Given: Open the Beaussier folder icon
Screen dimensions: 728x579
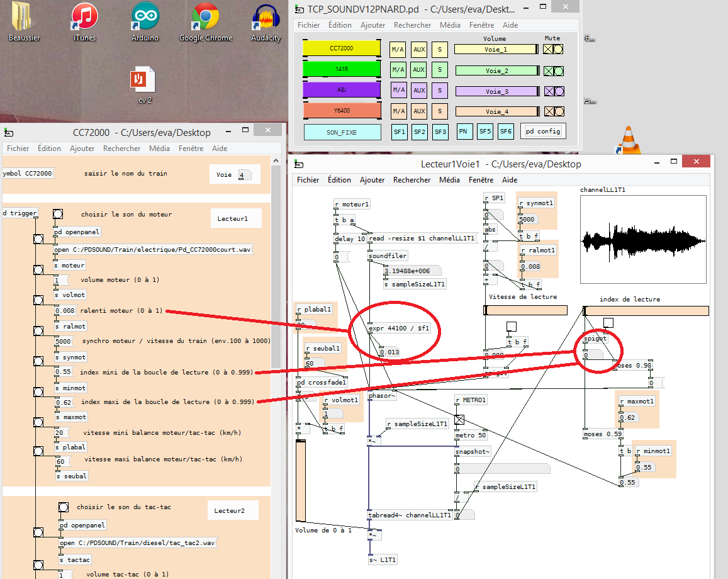Looking at the screenshot, I should tap(24, 22).
